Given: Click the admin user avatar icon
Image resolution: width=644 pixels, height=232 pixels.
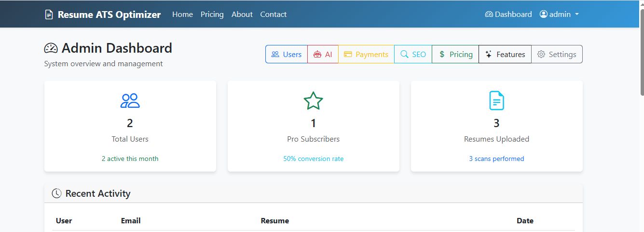Looking at the screenshot, I should [544, 14].
